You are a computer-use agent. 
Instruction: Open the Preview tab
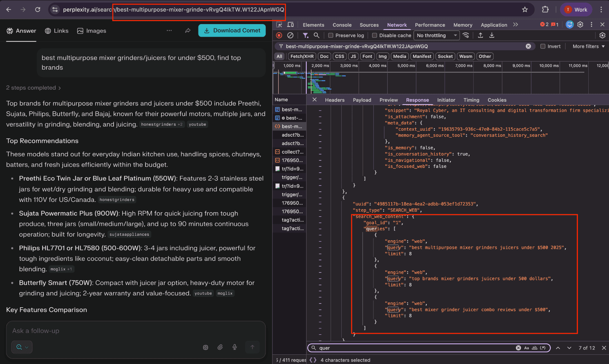click(x=389, y=100)
